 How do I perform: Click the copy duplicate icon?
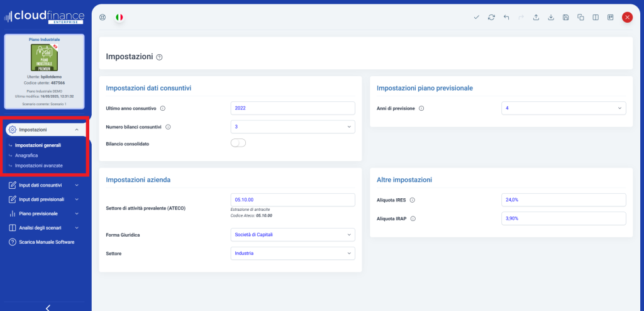(580, 17)
